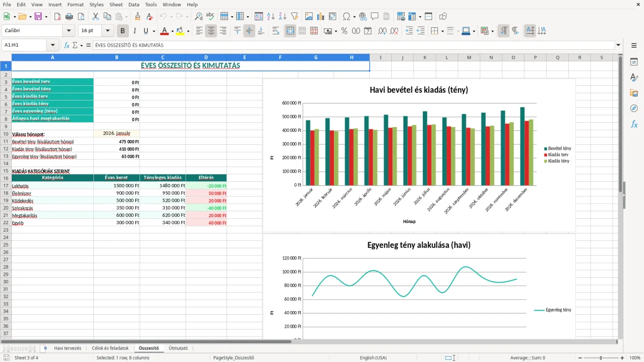Toggle Center Vertically alignment
644x362 pixels.
249,31
